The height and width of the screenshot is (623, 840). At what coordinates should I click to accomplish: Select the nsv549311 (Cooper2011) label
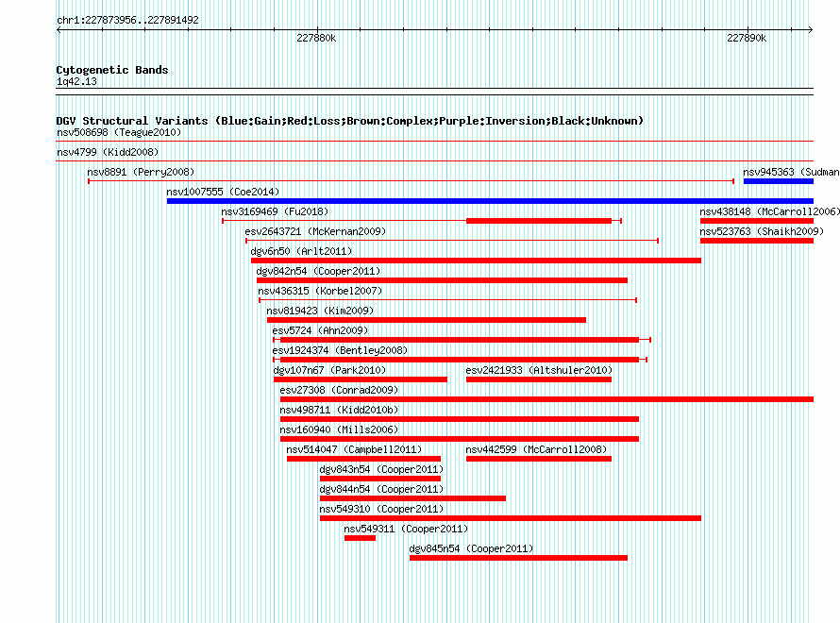click(x=406, y=529)
